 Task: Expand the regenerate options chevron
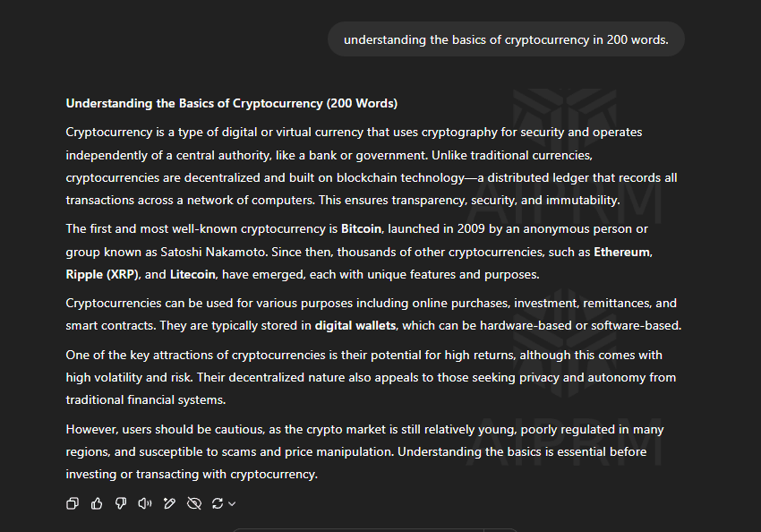click(x=232, y=504)
